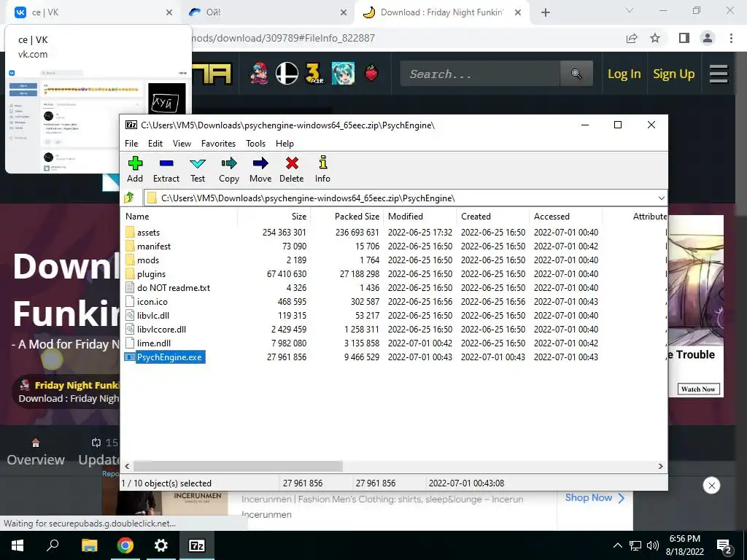Open the website hamburger menu
747x560 pixels.
719,74
